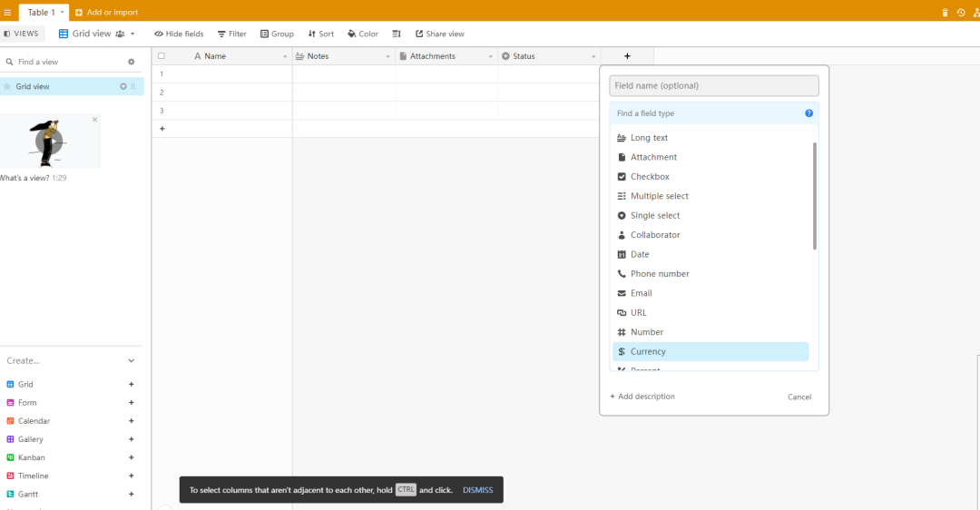
Task: Expand the Grid view dropdown arrow
Action: [x=132, y=34]
